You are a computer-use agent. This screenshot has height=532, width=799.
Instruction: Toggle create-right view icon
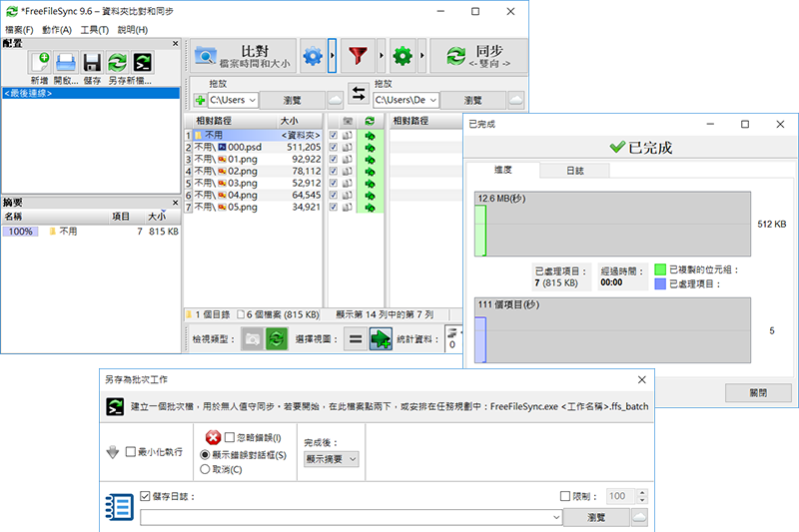point(381,339)
